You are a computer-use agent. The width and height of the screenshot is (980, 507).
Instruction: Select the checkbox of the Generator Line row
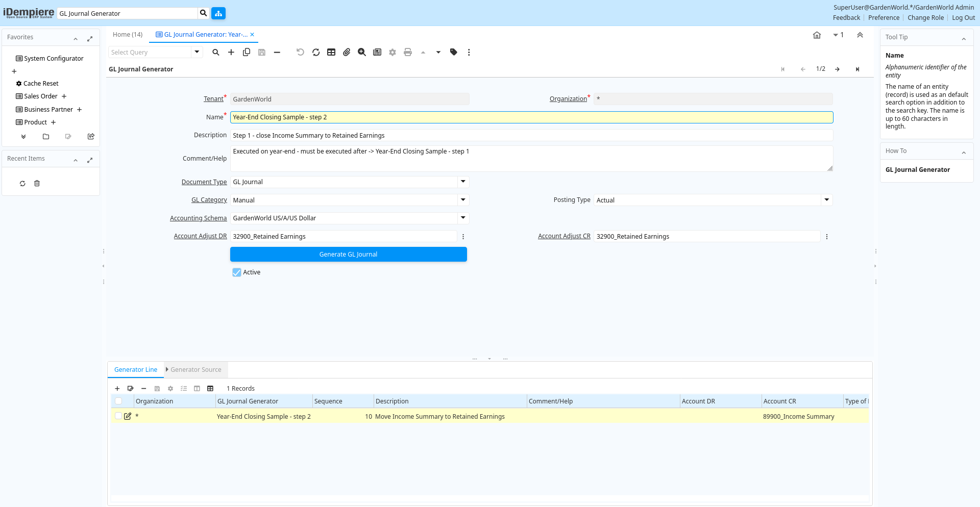118,416
